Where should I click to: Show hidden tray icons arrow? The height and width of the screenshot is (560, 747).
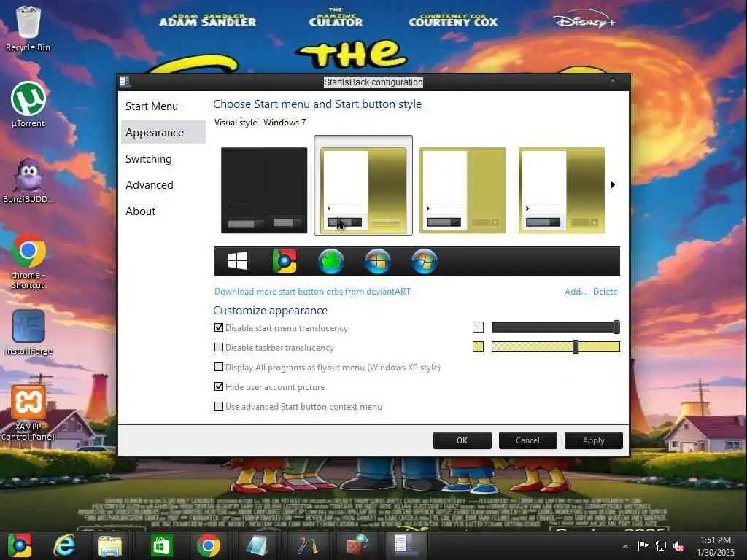(625, 546)
